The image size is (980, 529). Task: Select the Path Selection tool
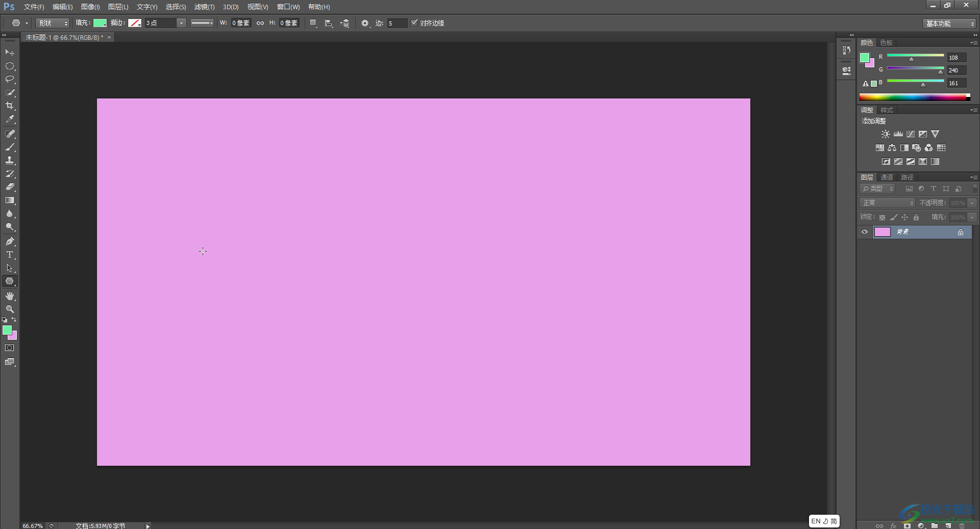[10, 268]
